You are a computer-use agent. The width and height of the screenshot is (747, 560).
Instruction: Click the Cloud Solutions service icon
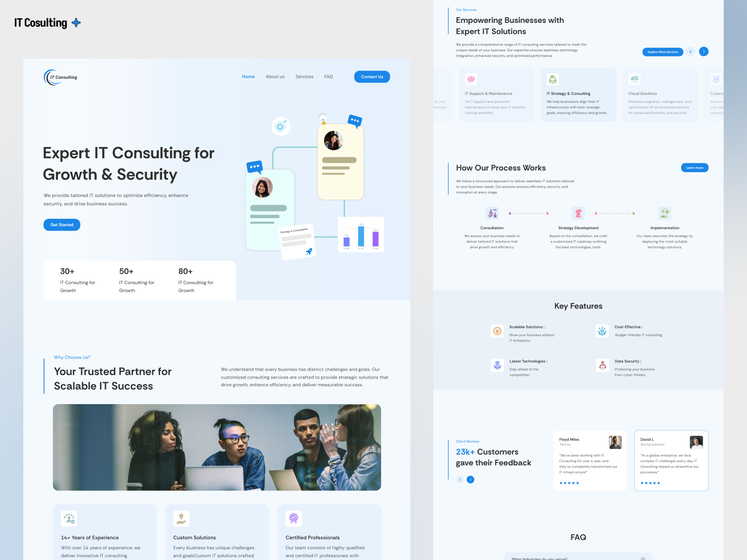pyautogui.click(x=634, y=80)
